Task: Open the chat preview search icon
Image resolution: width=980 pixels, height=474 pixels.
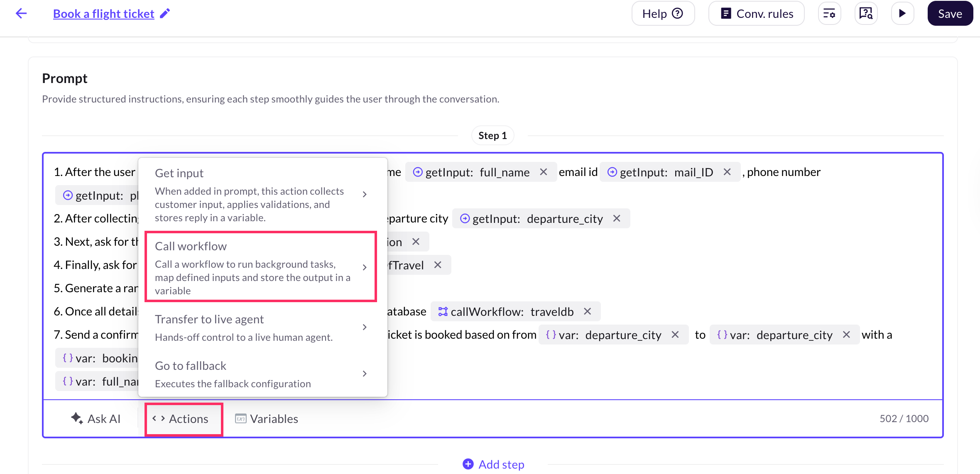Action: click(x=866, y=14)
